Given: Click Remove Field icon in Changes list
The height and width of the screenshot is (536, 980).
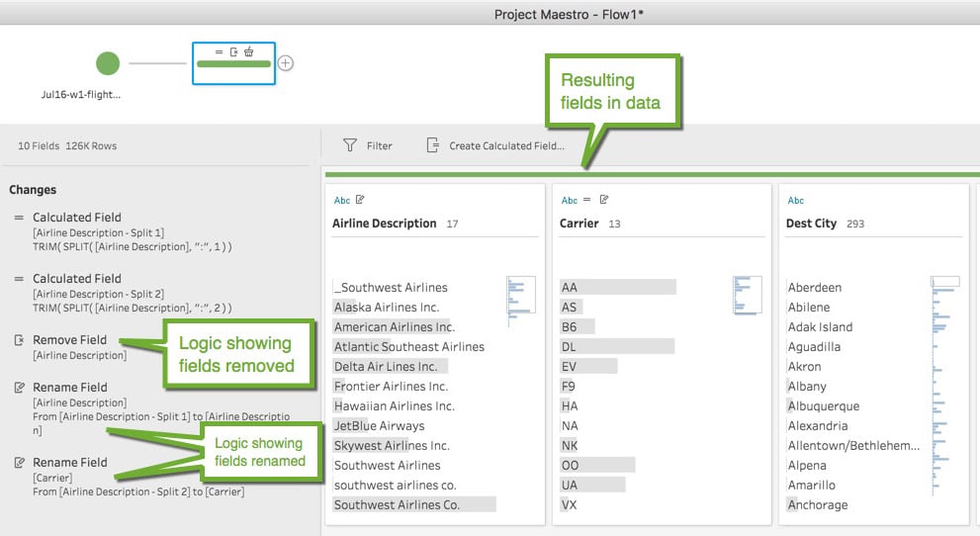Looking at the screenshot, I should [x=20, y=340].
